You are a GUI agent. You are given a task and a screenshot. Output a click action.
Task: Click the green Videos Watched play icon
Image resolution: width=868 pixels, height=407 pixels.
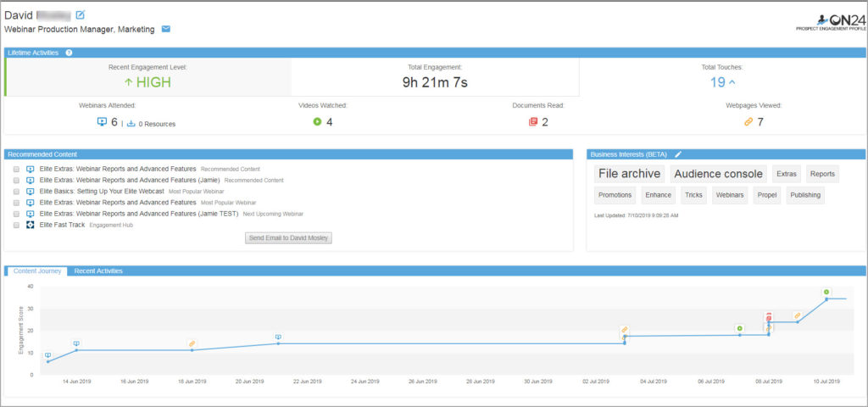pyautogui.click(x=317, y=122)
